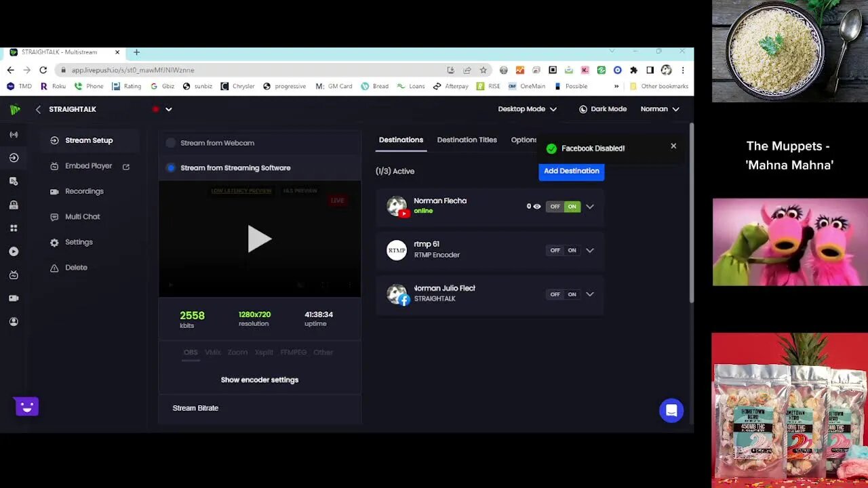This screenshot has width=868, height=488.
Task: Go back using arrow beside STRAIGHTALK
Action: click(38, 109)
